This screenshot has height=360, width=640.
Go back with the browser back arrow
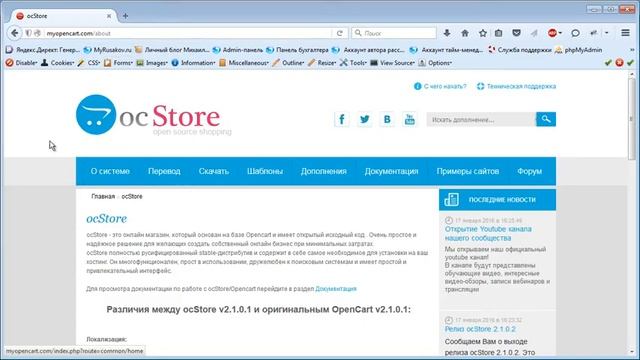point(15,33)
